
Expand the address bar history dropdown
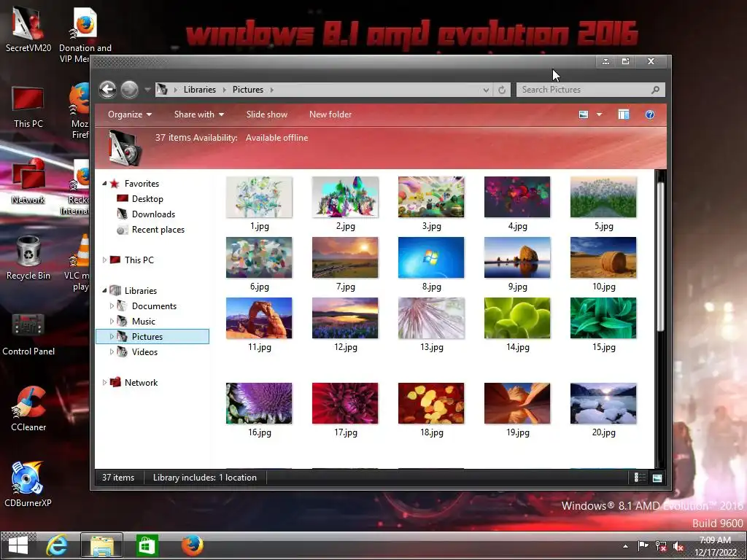point(486,90)
